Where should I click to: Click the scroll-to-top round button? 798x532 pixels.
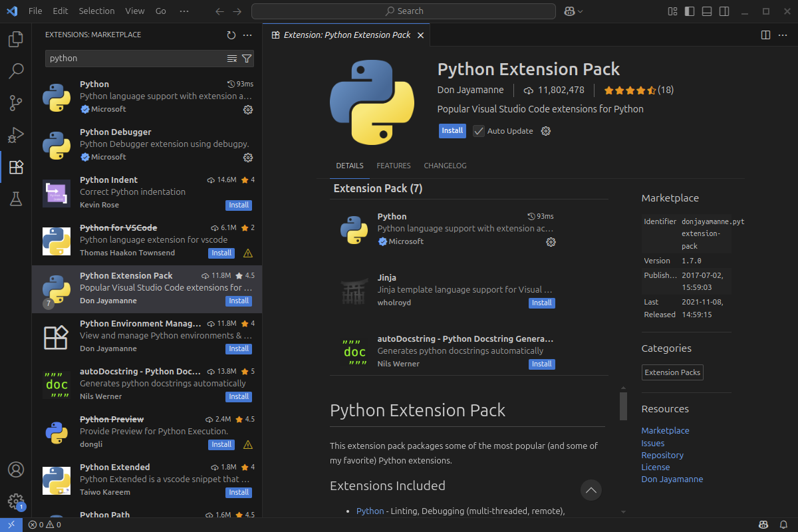[x=591, y=490]
